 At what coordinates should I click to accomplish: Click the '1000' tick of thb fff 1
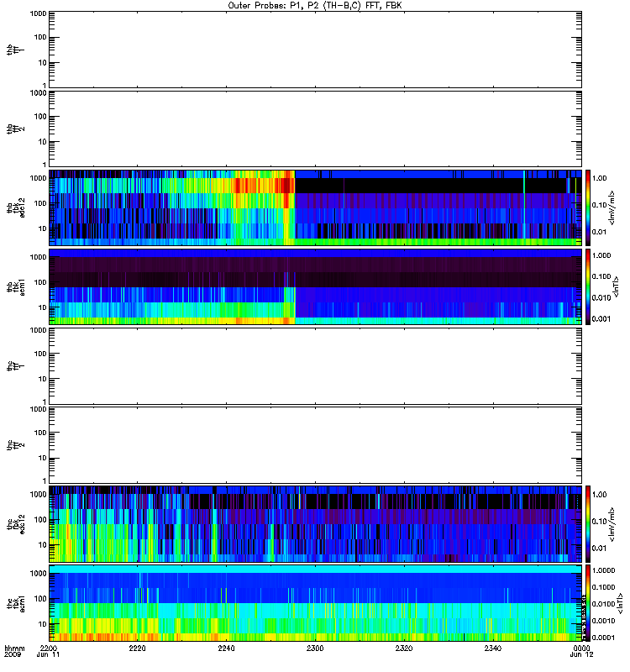38,13
